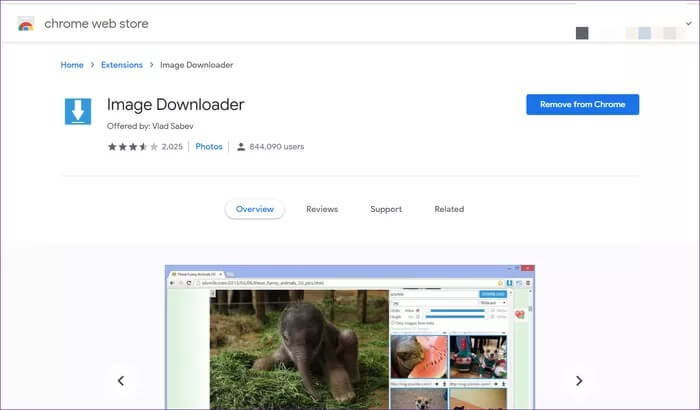Open the Support tab
This screenshot has height=410, width=700.
click(386, 209)
